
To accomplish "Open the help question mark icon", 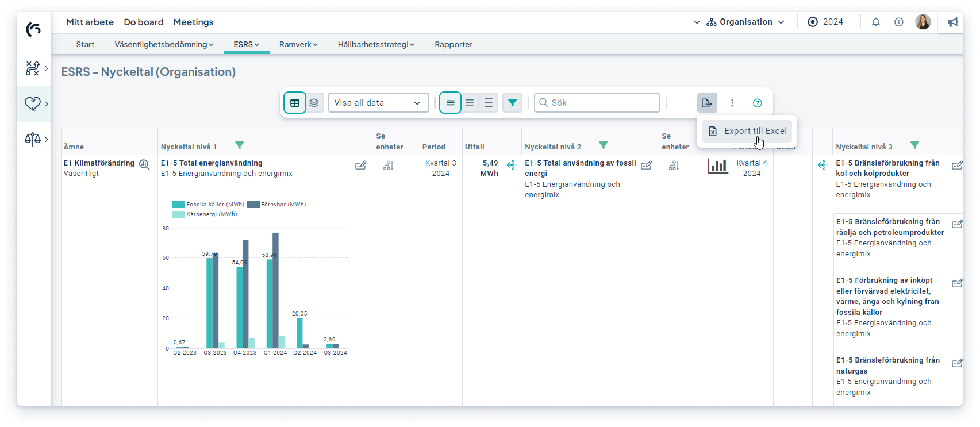I will click(758, 103).
